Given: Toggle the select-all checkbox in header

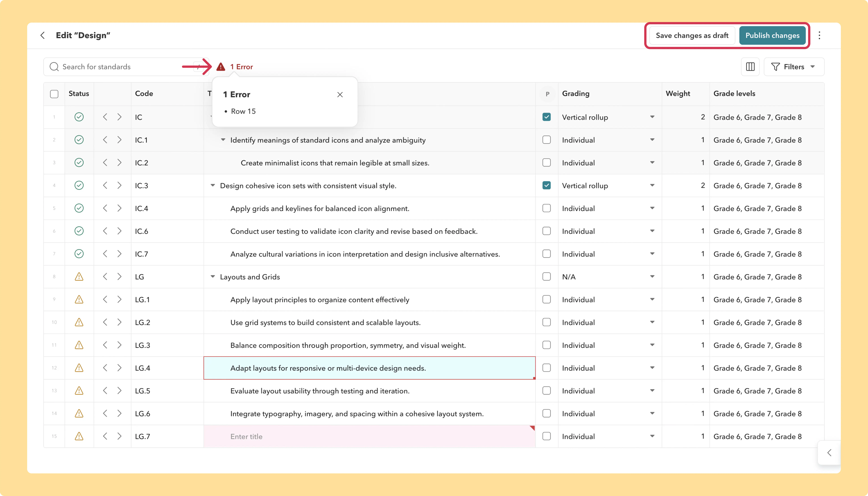Looking at the screenshot, I should click(54, 94).
